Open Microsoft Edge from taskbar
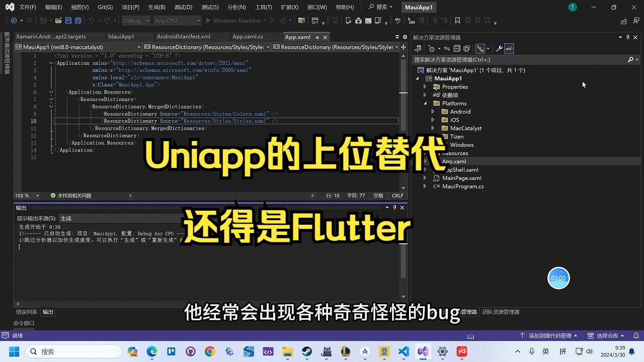Image resolution: width=644 pixels, height=362 pixels. click(x=151, y=351)
